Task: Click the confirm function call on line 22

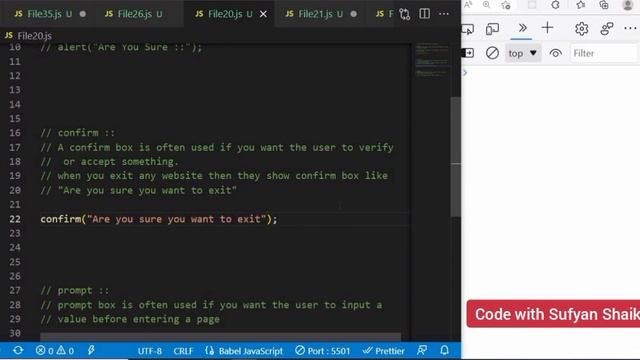Action: pyautogui.click(x=158, y=219)
